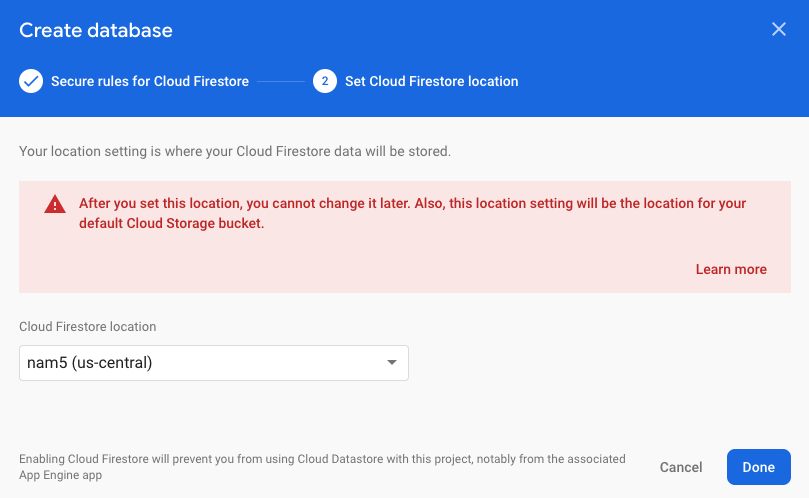Click the red warning triangle icon
Viewport: 809px width, 498px height.
[55, 204]
